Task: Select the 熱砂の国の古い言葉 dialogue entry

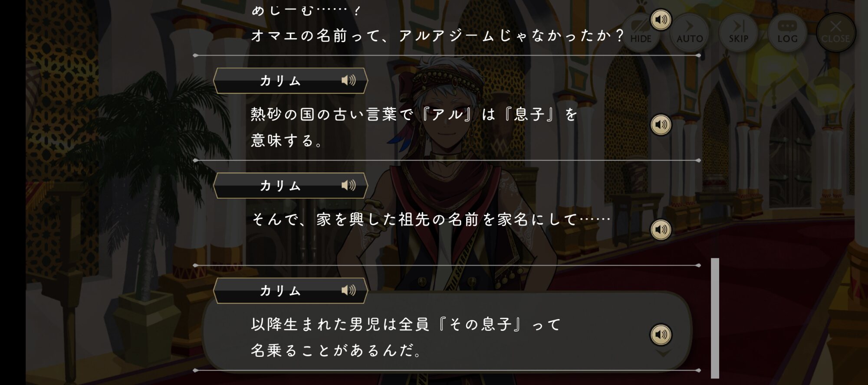Action: tap(447, 127)
